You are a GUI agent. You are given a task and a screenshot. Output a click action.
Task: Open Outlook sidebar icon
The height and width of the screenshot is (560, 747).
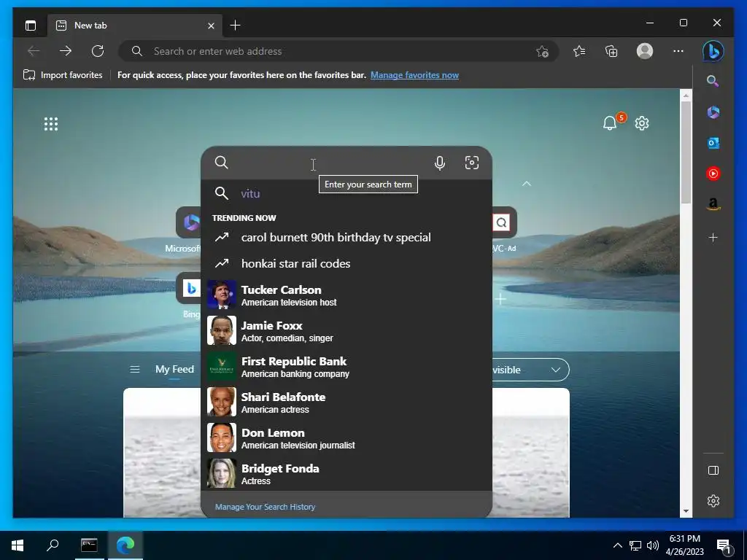click(713, 143)
